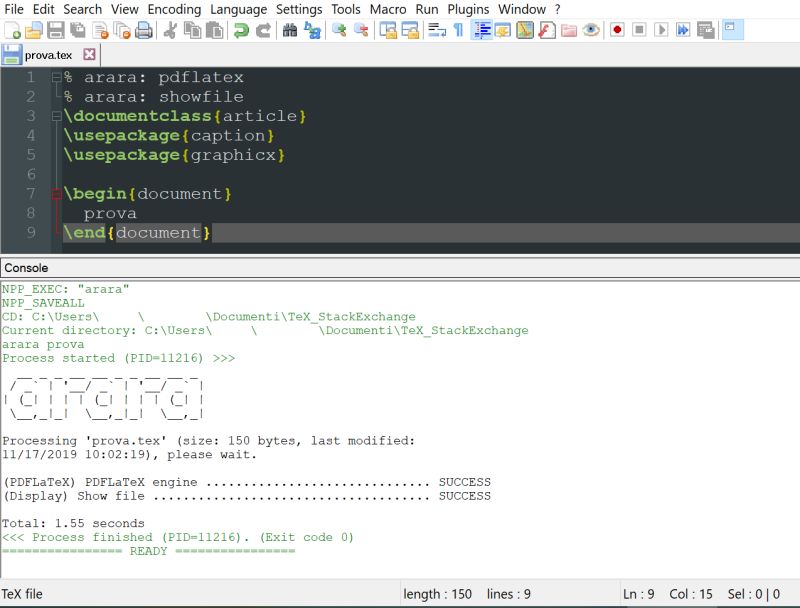
Task: Click 'TeX file' in the status bar
Action: [x=22, y=594]
